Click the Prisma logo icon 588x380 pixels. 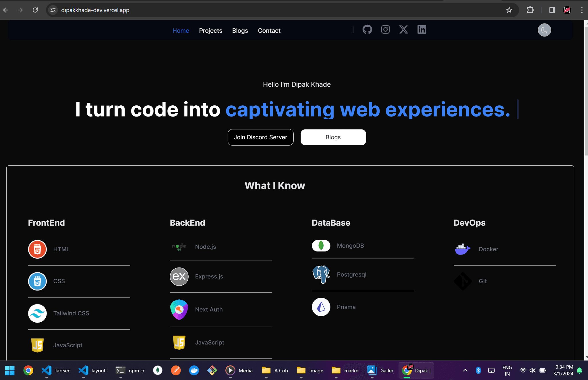321,307
